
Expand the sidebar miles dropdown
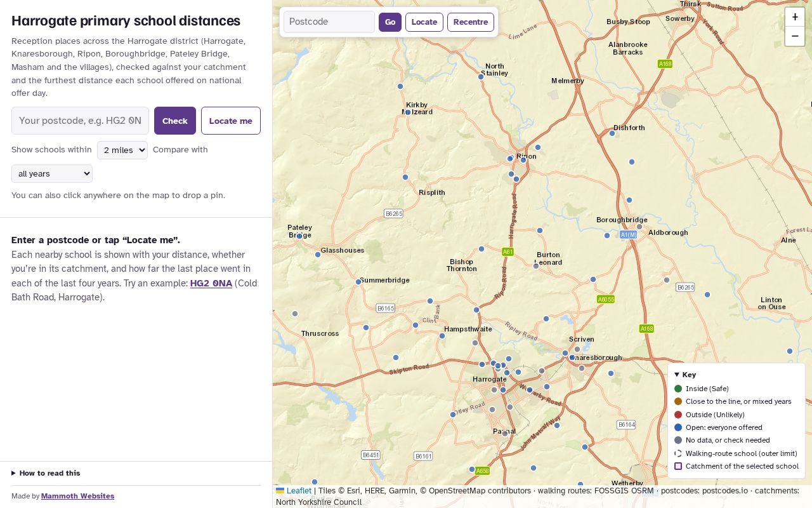tap(122, 150)
